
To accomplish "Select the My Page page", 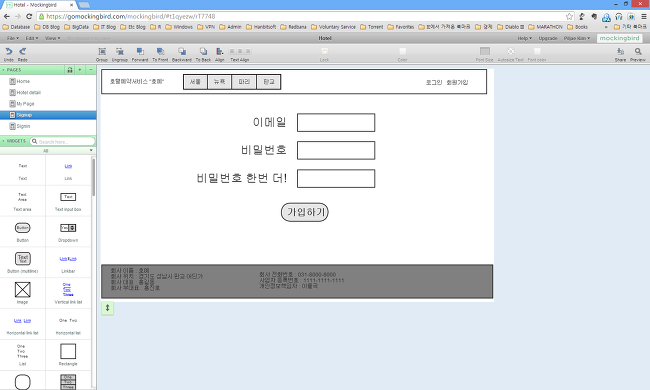I will (48, 104).
